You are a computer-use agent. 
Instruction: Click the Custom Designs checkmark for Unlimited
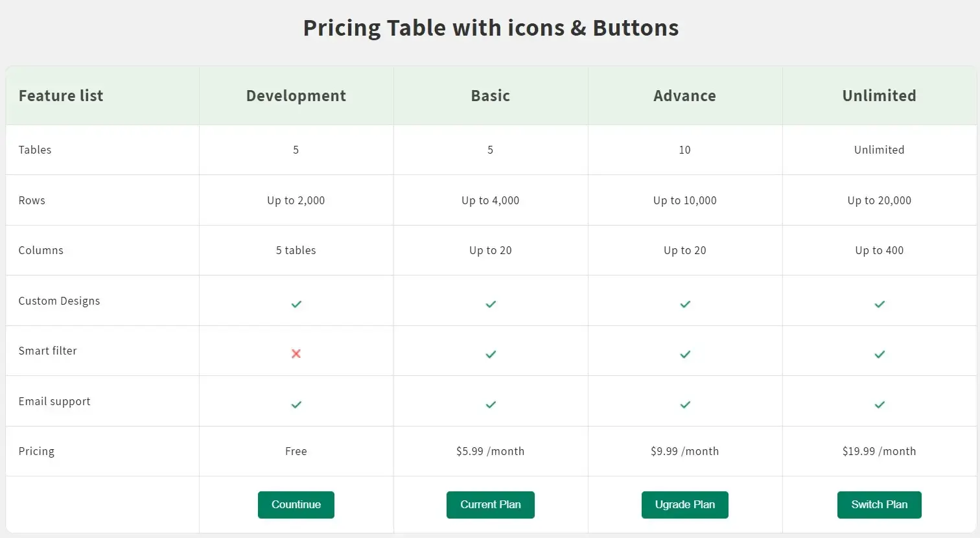[880, 304]
